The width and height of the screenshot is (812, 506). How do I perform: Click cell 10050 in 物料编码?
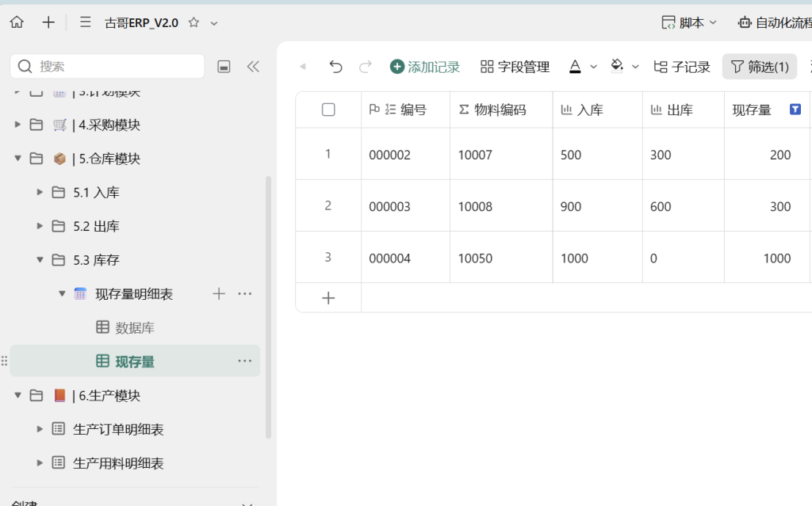[x=501, y=258]
